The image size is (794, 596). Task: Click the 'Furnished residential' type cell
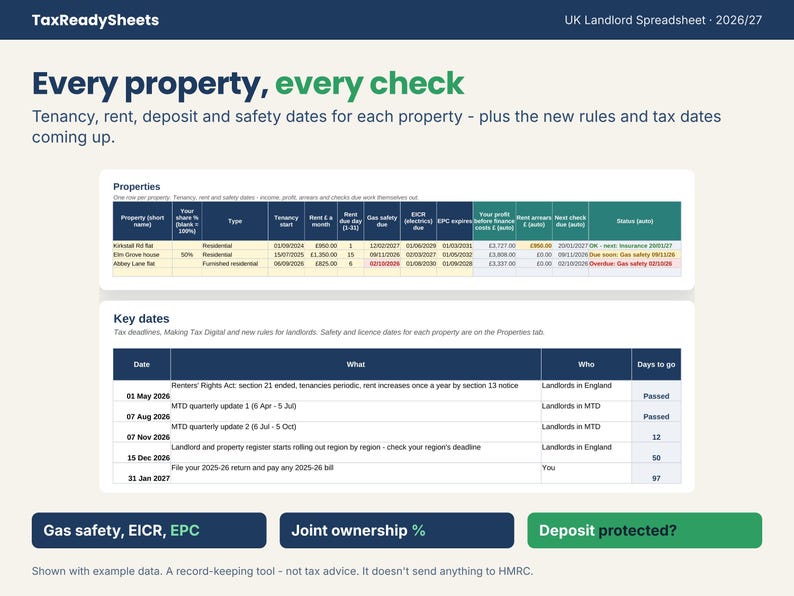[235, 264]
